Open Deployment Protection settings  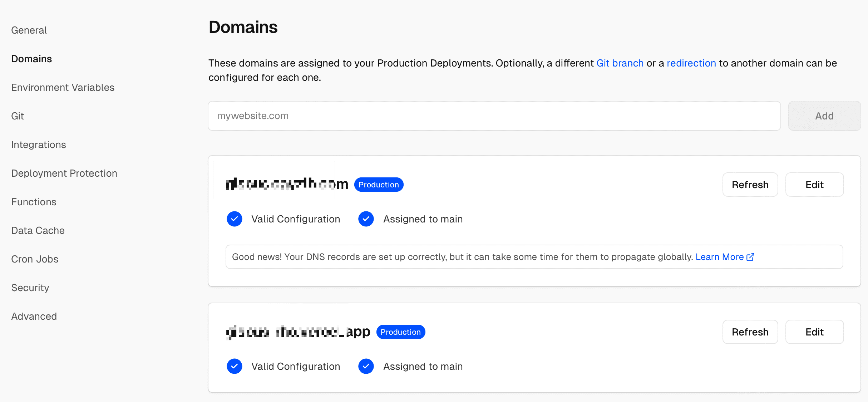point(64,173)
